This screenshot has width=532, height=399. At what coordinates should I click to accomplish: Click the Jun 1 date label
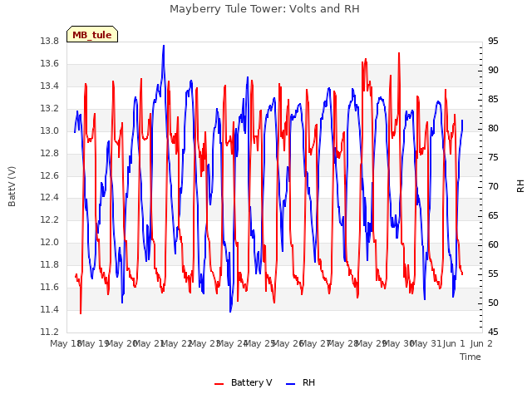[x=454, y=343]
